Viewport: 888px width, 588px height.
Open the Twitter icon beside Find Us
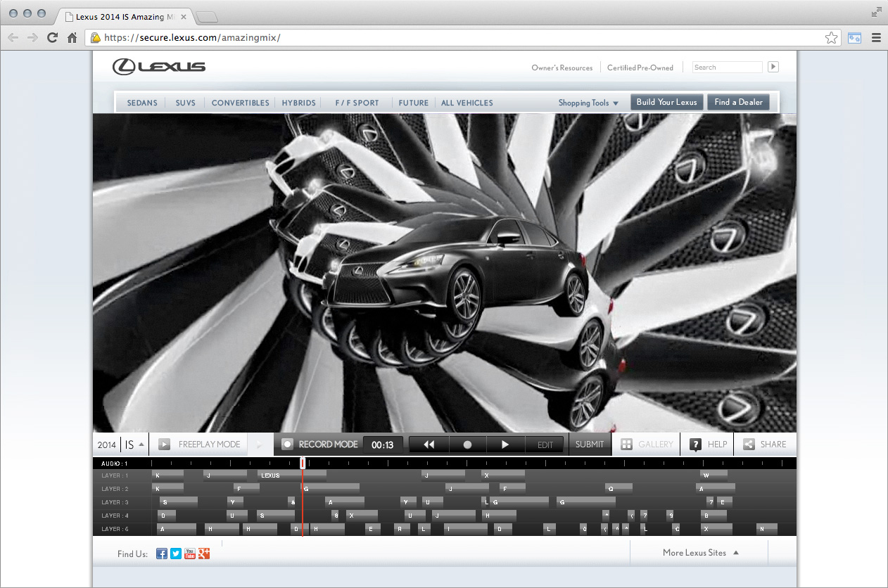click(x=176, y=554)
